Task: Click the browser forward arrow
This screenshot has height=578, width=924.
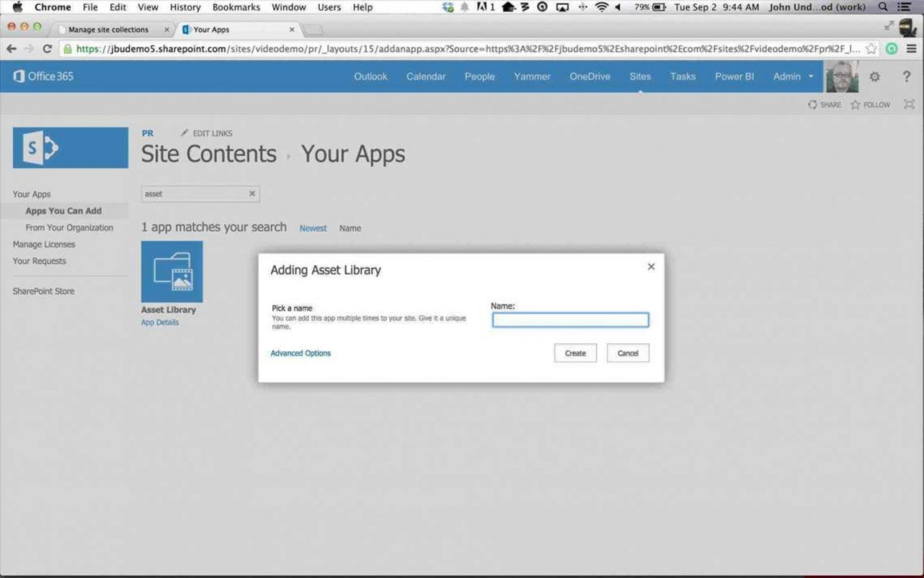Action: tap(29, 49)
